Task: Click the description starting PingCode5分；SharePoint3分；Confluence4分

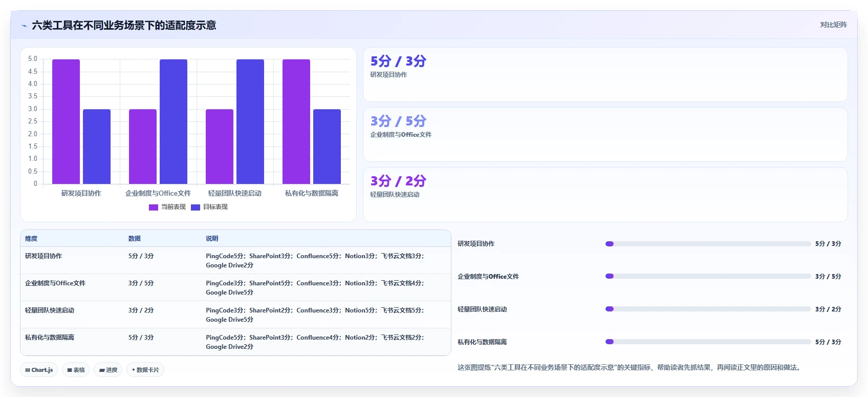Action: click(315, 342)
